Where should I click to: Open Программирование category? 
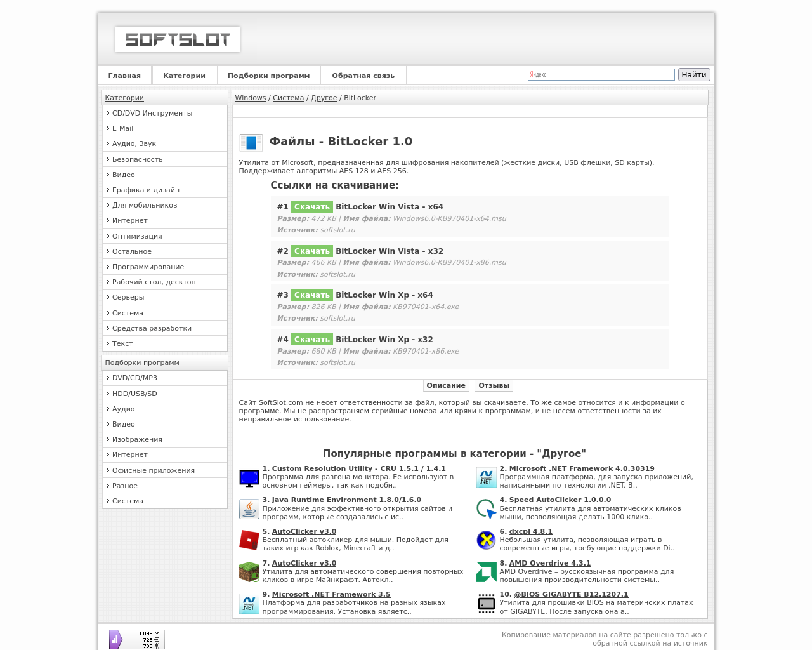pos(165,267)
